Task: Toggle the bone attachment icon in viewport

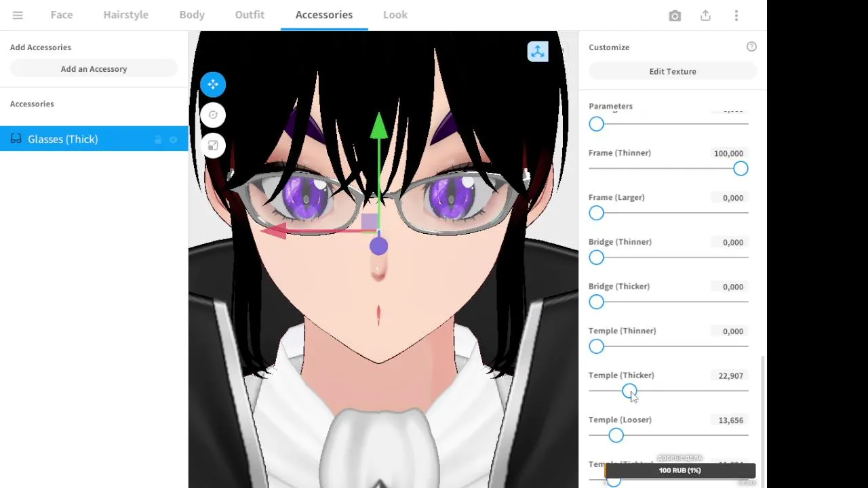Action: pyautogui.click(x=538, y=52)
